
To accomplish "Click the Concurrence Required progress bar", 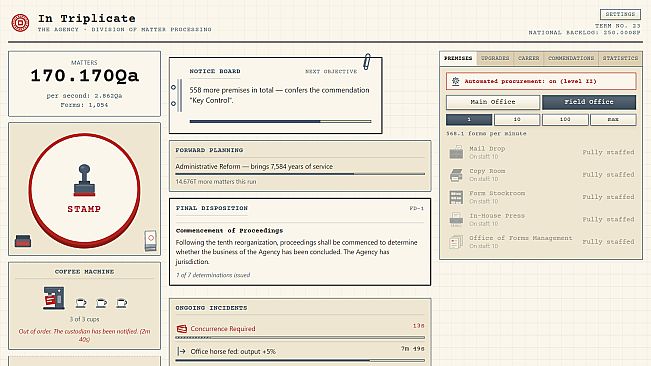I will (x=300, y=338).
